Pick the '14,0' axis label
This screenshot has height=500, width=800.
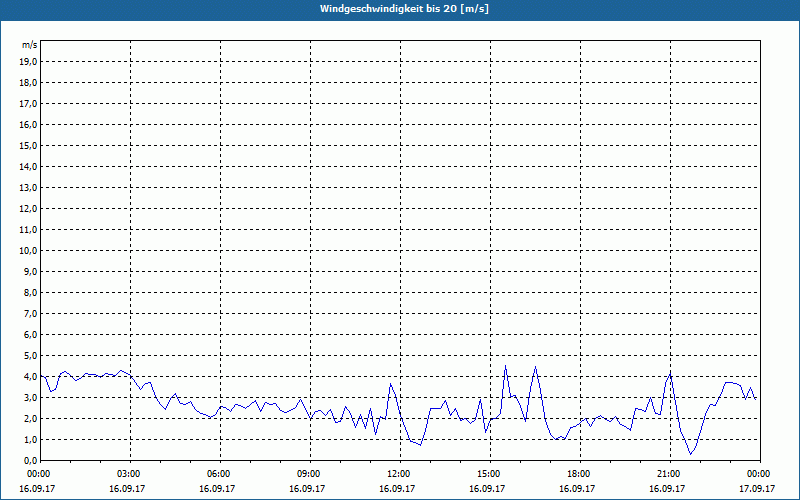[x=28, y=167]
